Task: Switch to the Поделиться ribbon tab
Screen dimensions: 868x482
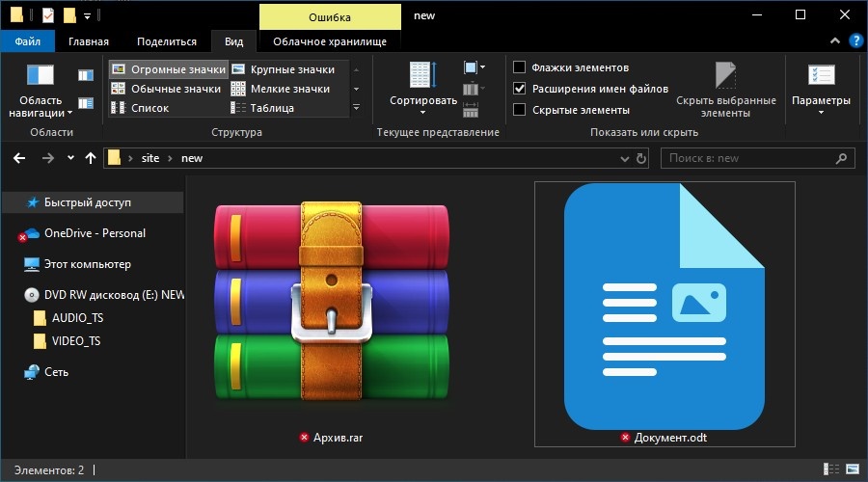Action: (x=167, y=41)
